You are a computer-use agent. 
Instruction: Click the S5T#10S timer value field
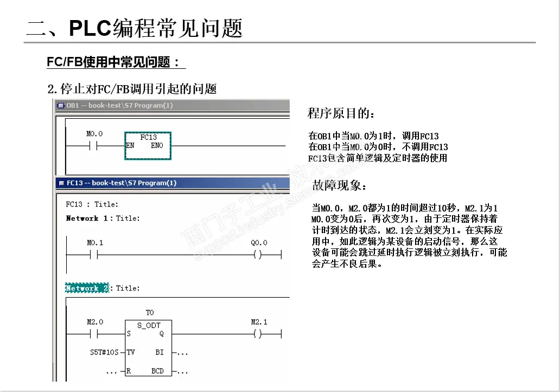[x=104, y=352]
